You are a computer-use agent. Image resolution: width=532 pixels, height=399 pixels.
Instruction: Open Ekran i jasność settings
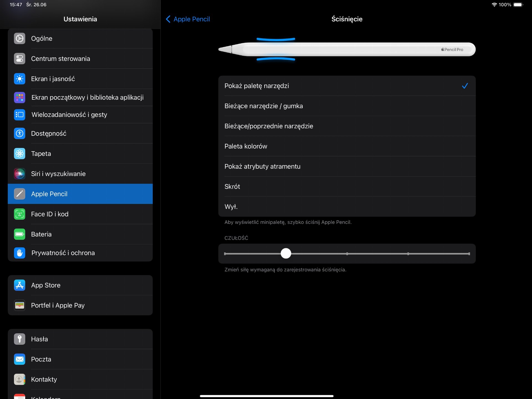point(80,79)
